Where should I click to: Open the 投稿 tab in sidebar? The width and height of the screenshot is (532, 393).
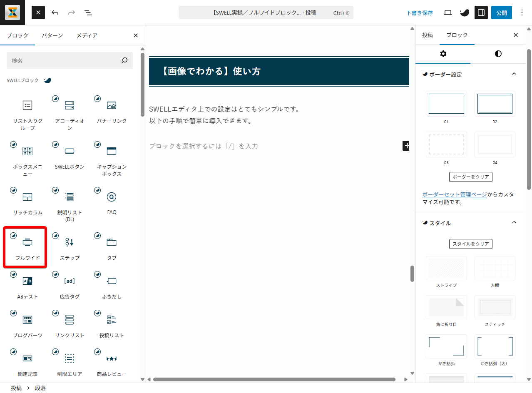pyautogui.click(x=428, y=35)
